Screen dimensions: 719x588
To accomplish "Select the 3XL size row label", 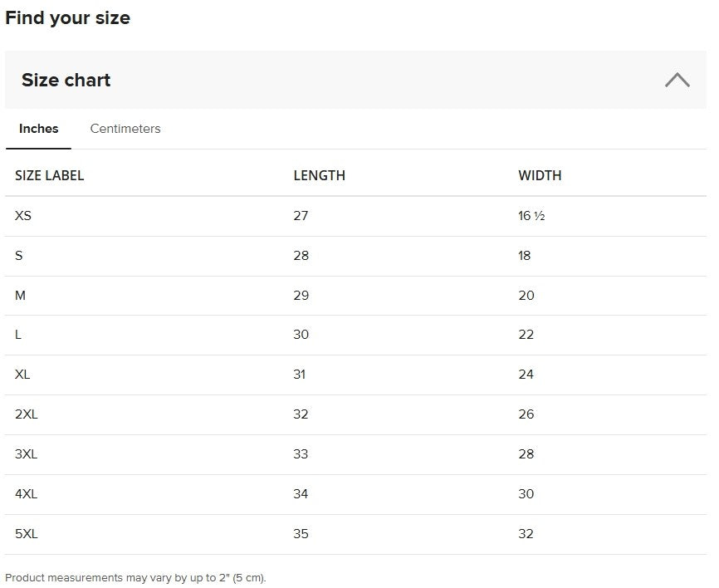I will (x=26, y=454).
